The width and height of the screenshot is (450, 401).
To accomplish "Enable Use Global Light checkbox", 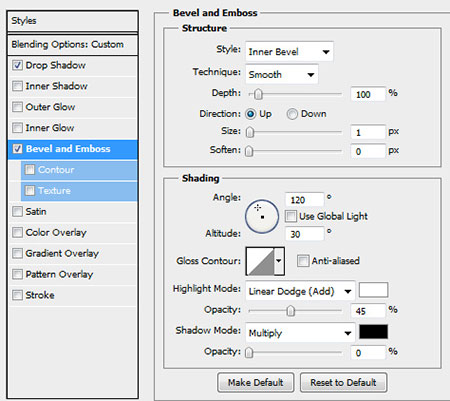I will point(291,216).
